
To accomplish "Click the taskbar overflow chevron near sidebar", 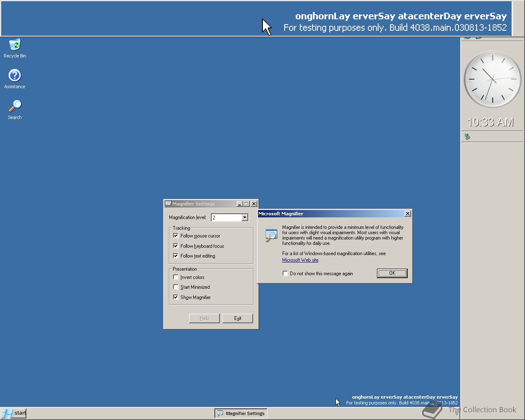I will (x=457, y=413).
